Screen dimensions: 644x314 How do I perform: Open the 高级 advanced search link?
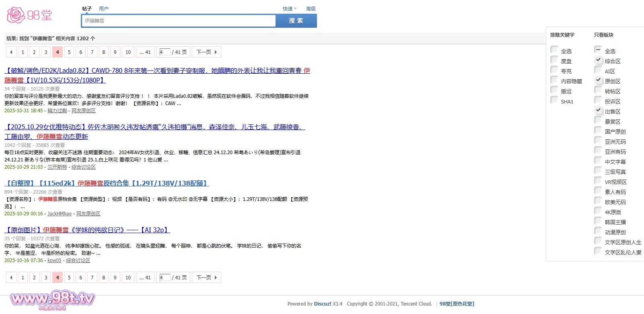[311, 9]
